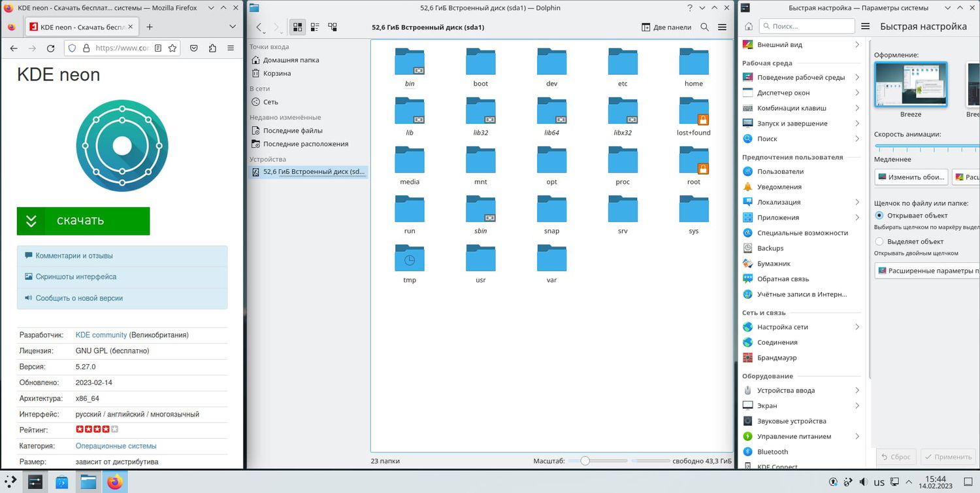This screenshot has height=493, width=980.
Task: Switch Dolphin to icons view mode
Action: click(x=298, y=27)
